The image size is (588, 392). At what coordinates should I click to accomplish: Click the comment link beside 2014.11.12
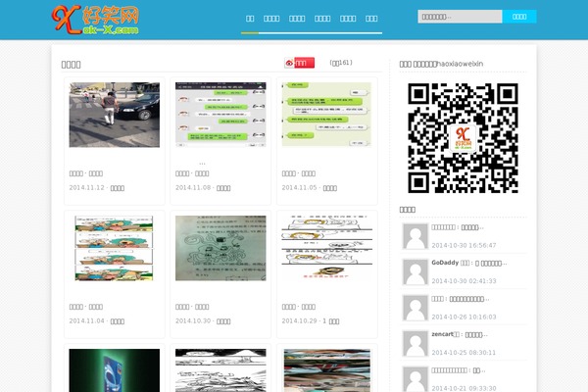click(117, 188)
